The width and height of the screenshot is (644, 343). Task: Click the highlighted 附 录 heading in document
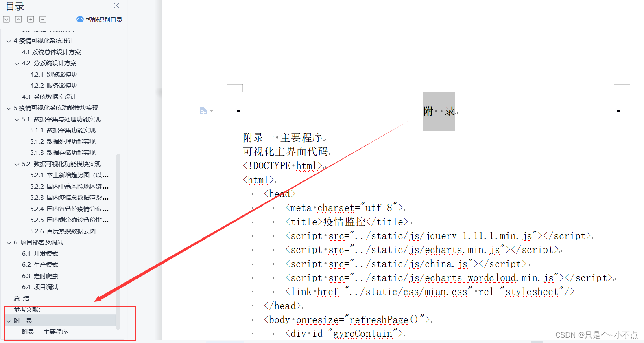pos(439,111)
